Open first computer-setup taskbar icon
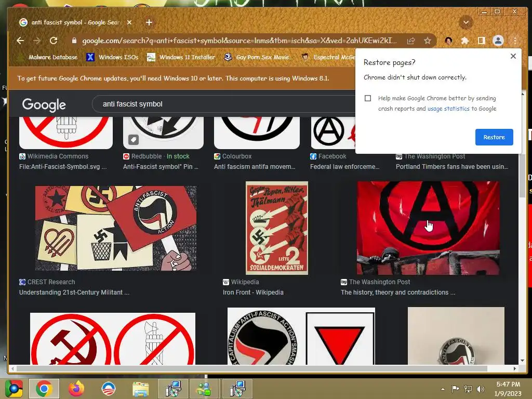This screenshot has width=532, height=399. click(x=173, y=389)
